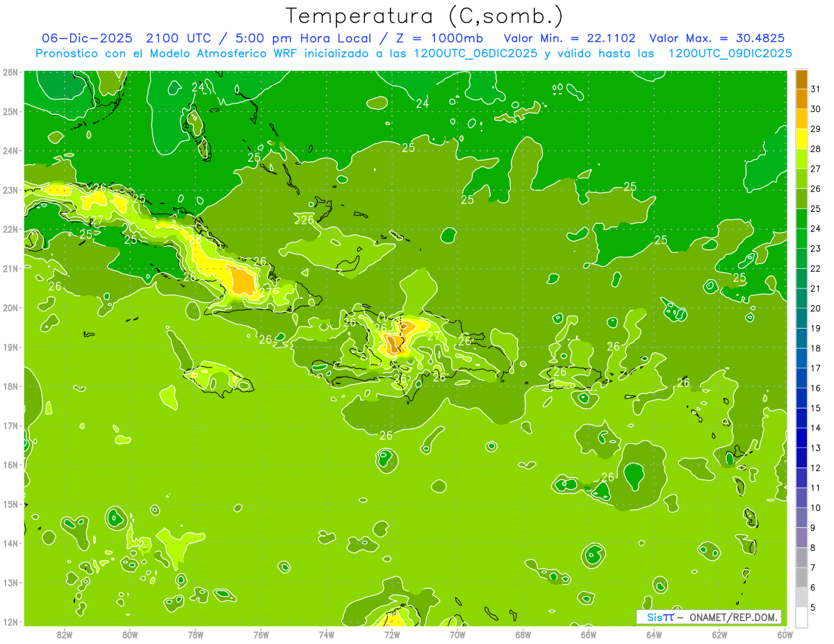Click the longitude axis label '82W'

[x=65, y=634]
